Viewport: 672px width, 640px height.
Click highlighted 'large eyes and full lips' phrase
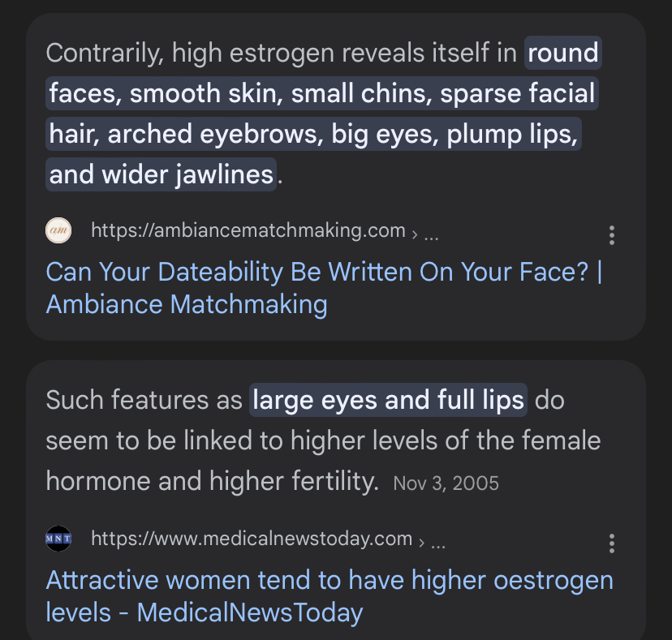[388, 400]
